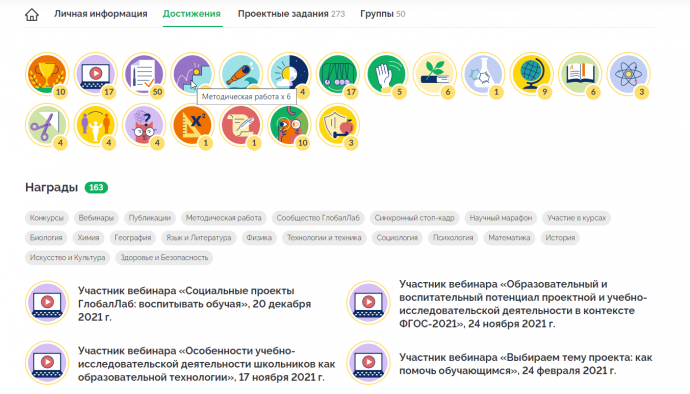This screenshot has width=690, height=394.
Task: Click the trophy contests badge
Action: point(47,74)
